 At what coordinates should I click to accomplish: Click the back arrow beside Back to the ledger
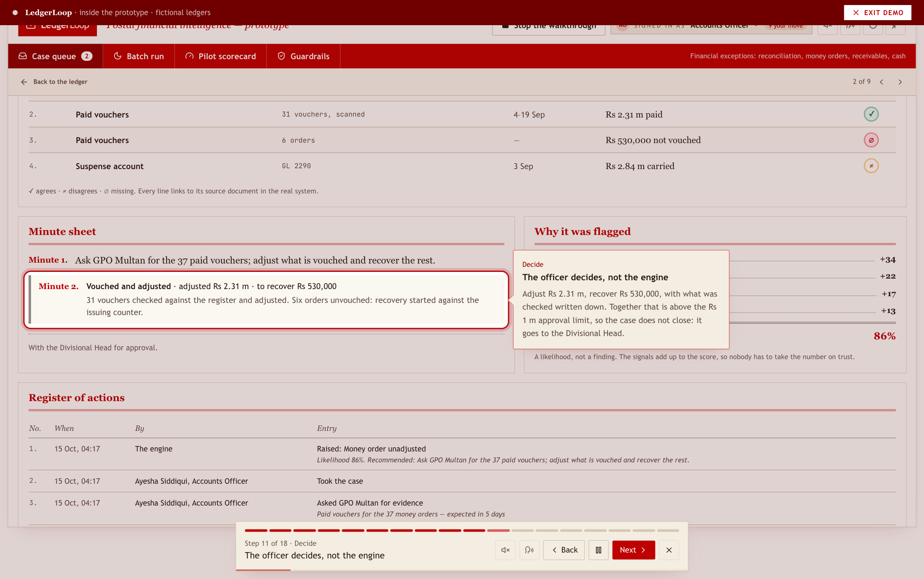pyautogui.click(x=24, y=82)
